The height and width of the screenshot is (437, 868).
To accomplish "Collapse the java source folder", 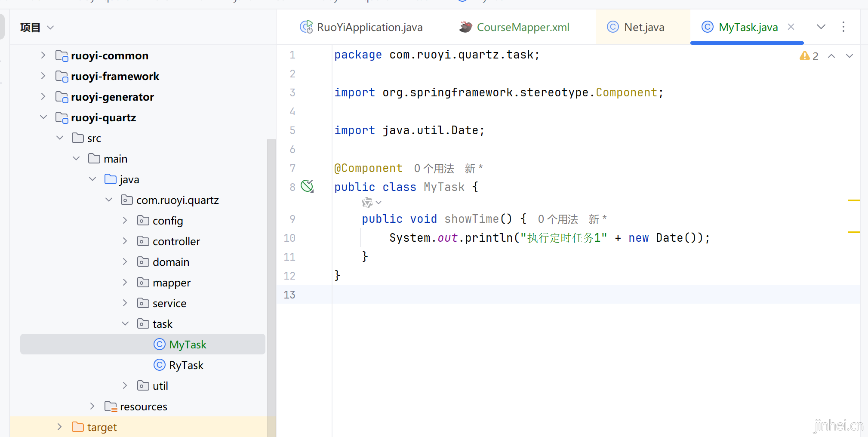I will pyautogui.click(x=92, y=179).
